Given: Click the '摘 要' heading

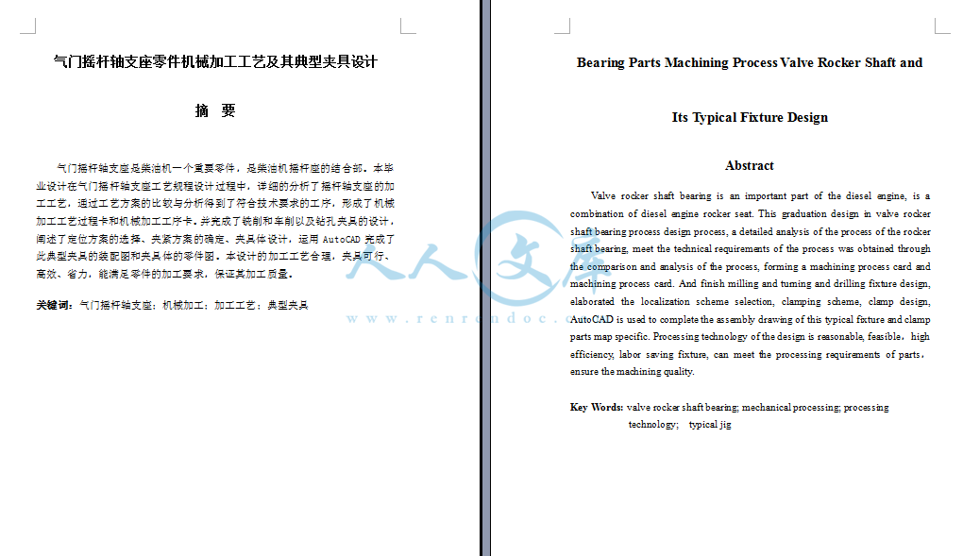Looking at the screenshot, I should pyautogui.click(x=215, y=111).
